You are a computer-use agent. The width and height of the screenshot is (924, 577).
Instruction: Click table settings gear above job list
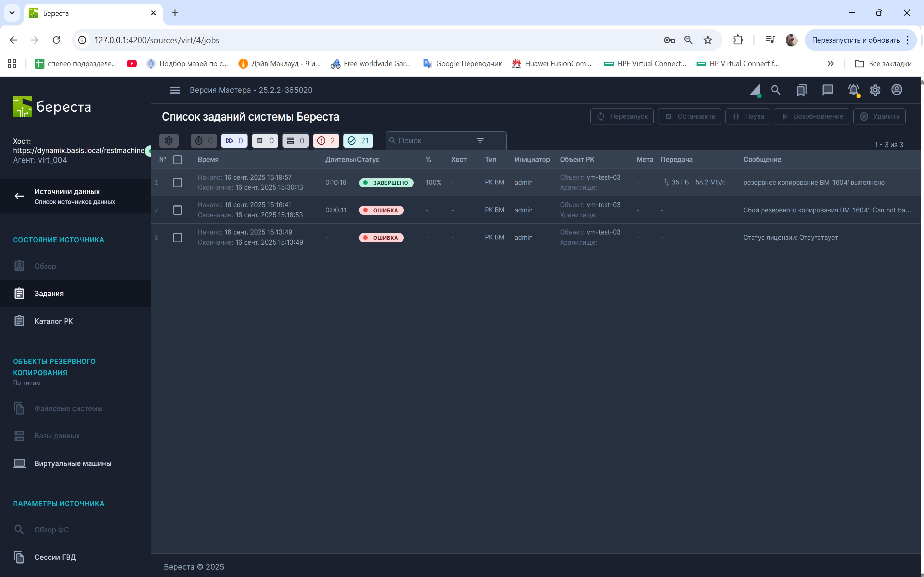pos(168,141)
